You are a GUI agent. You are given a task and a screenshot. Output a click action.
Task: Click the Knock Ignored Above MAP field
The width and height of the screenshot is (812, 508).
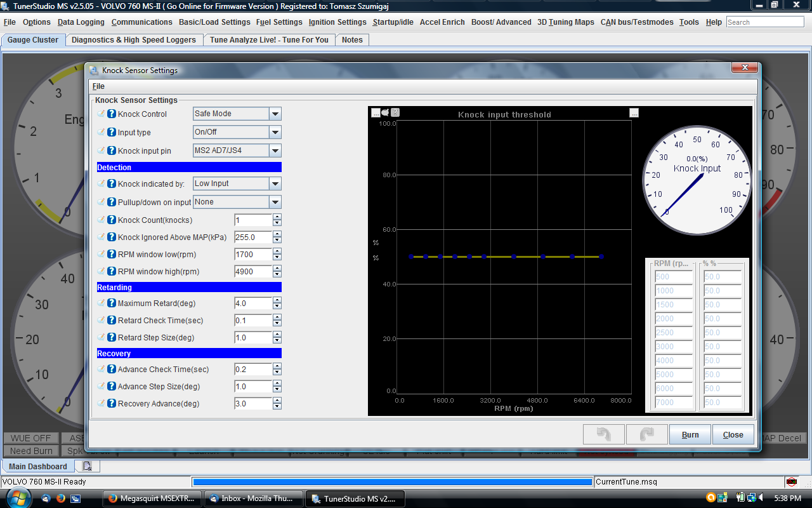point(253,237)
